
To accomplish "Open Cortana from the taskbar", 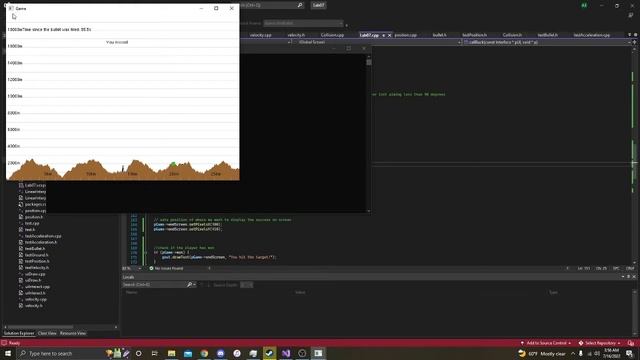I will point(138,353).
